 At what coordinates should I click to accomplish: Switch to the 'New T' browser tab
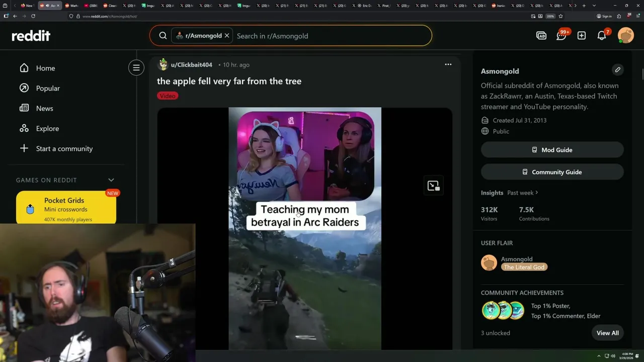tap(27, 6)
